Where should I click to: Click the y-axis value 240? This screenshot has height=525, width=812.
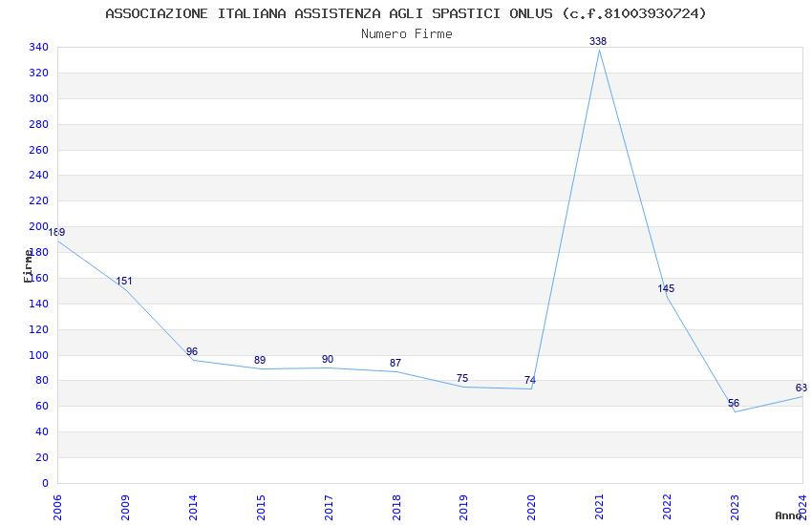[38, 175]
